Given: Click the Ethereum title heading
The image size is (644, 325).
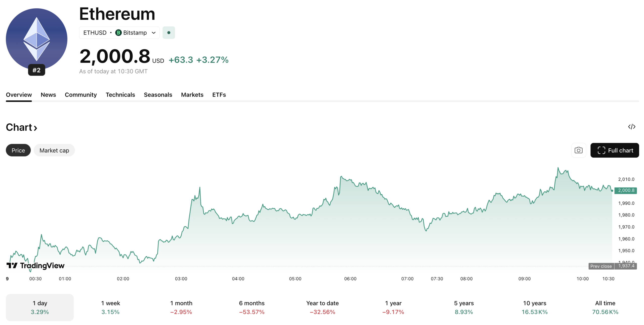Looking at the screenshot, I should click(x=117, y=14).
